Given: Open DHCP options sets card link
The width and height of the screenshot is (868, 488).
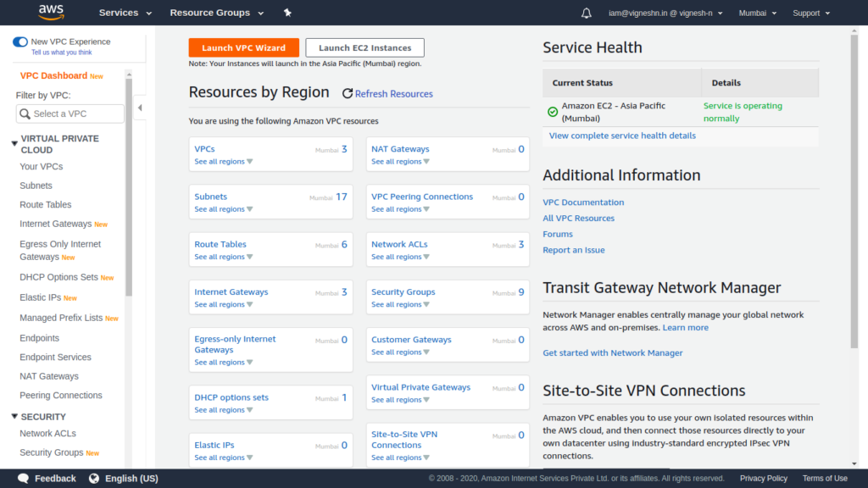Looking at the screenshot, I should click(x=231, y=397).
